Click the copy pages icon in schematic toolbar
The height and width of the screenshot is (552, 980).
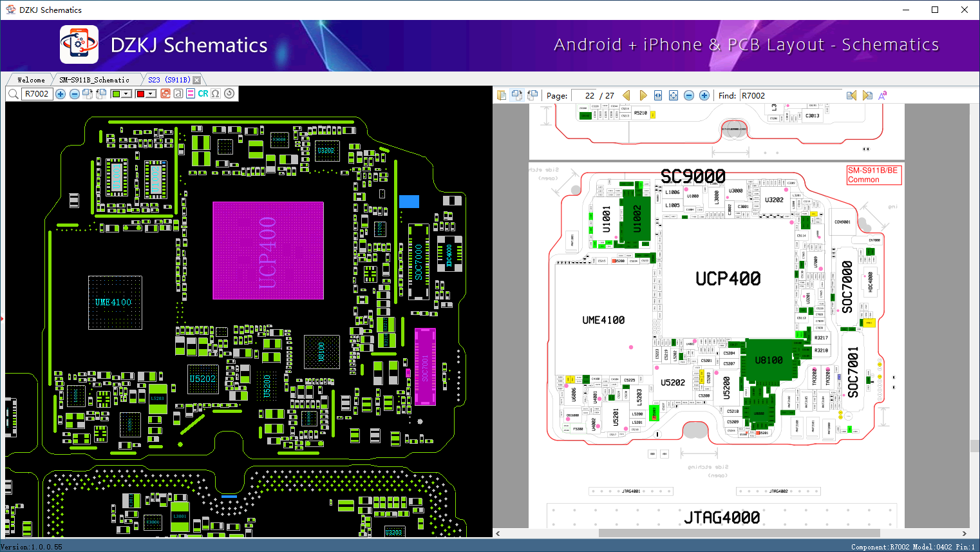point(502,95)
